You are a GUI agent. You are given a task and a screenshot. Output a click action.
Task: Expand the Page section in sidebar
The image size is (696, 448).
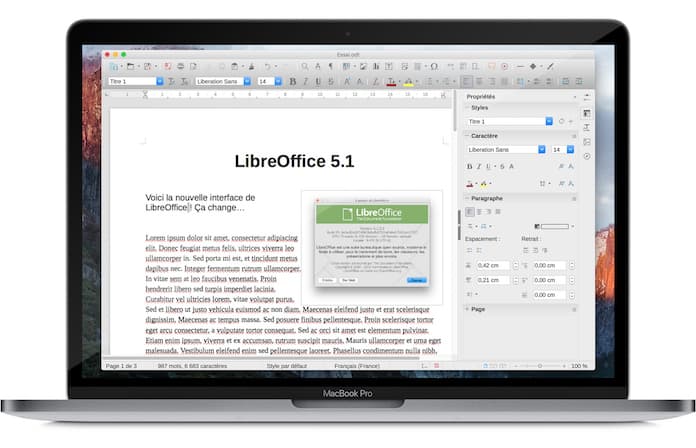click(x=467, y=309)
